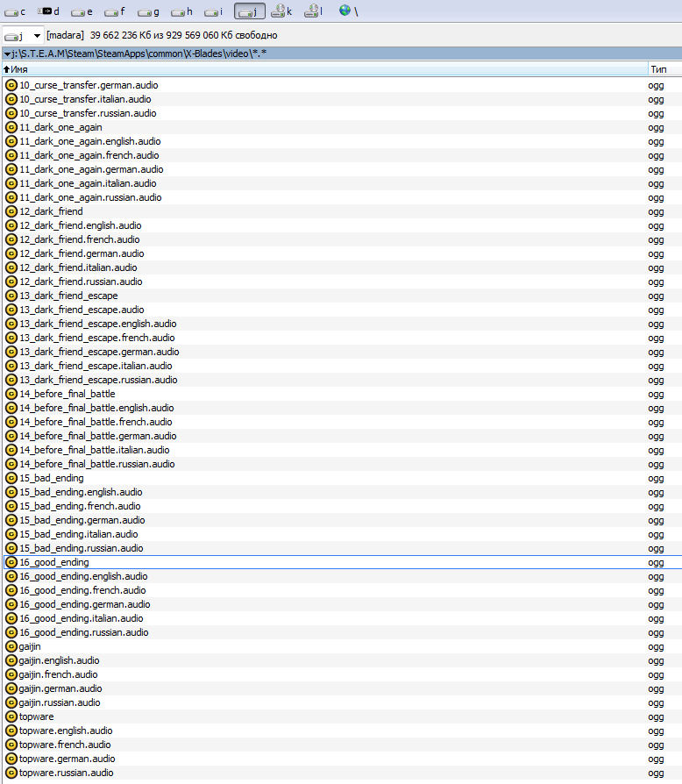Switch to drive i
This screenshot has height=784, width=682.
pos(214,11)
